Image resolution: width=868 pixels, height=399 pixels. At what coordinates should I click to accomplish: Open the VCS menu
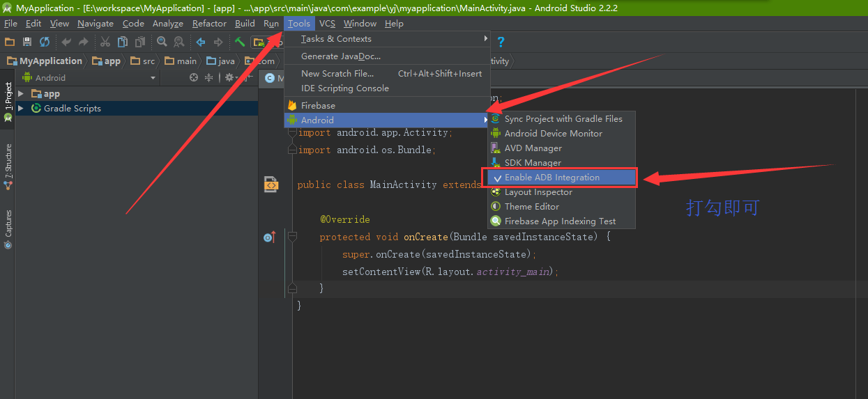(x=327, y=23)
